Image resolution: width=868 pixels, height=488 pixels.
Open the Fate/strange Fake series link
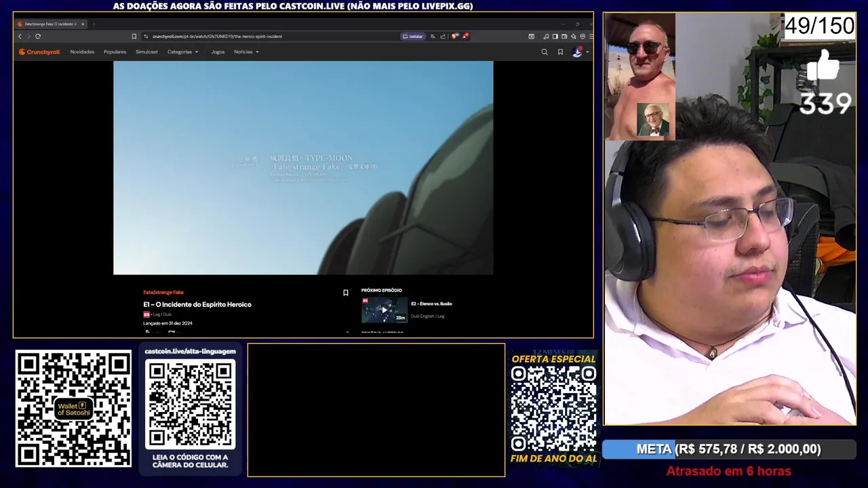(x=163, y=292)
